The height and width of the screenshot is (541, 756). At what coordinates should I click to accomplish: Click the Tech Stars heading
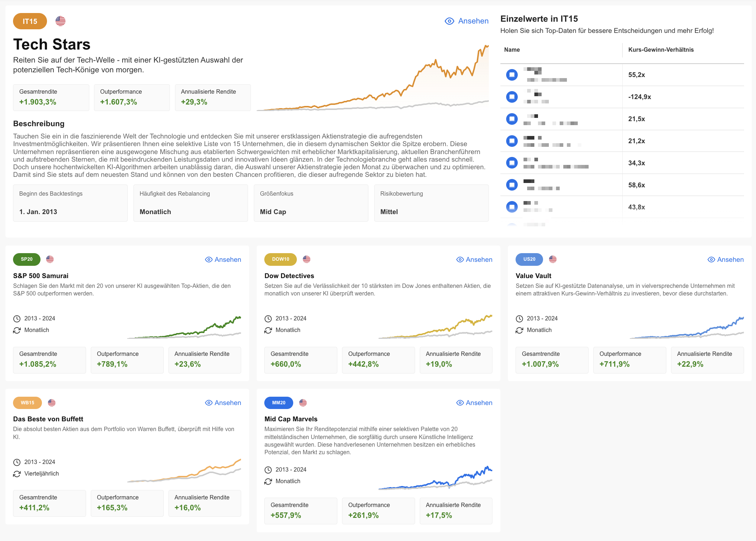point(52,44)
